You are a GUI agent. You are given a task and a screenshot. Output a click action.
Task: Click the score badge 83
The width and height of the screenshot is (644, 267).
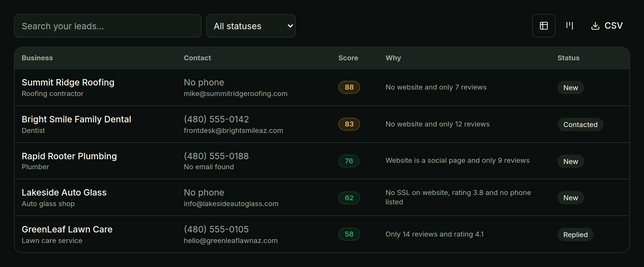pos(349,124)
